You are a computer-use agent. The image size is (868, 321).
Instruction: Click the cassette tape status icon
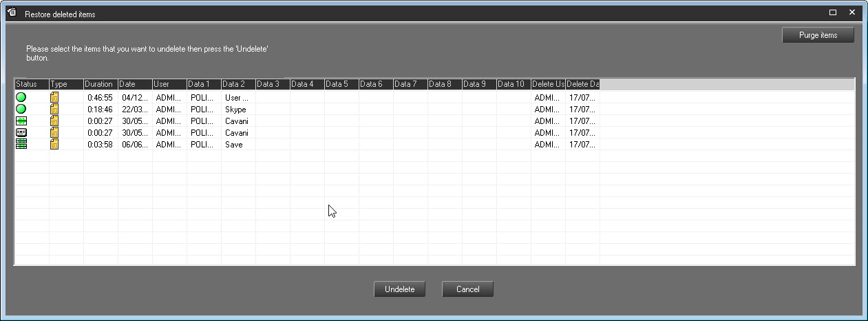click(21, 132)
